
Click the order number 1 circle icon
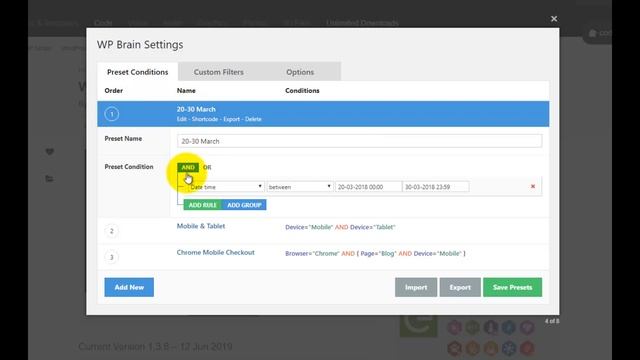(112, 114)
